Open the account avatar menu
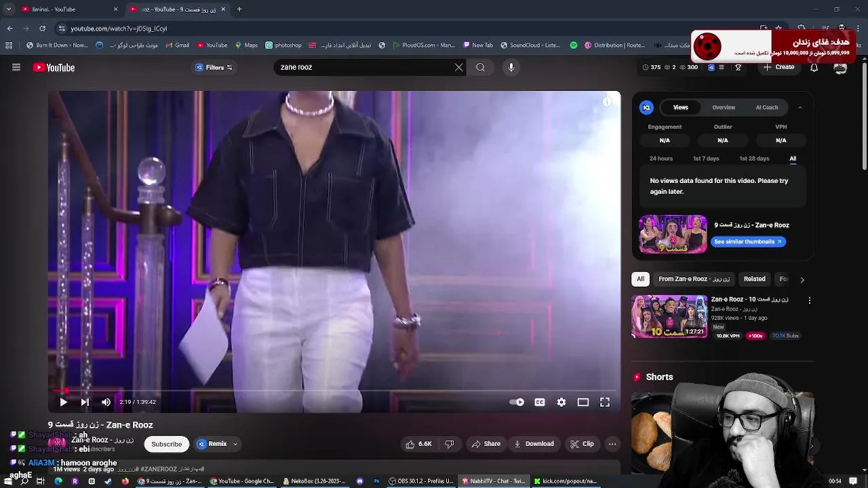 841,67
